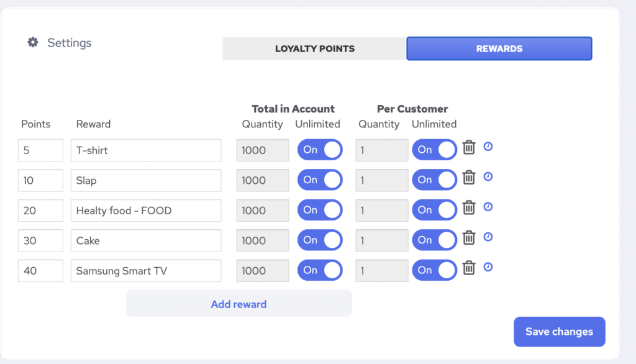Click the Settings gear icon
This screenshot has width=636, height=364.
(33, 43)
